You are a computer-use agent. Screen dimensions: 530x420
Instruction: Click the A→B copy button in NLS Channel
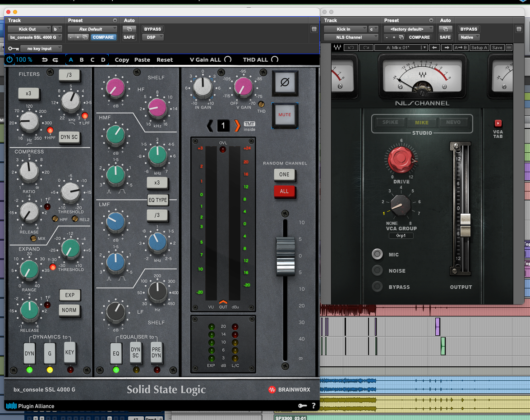tap(461, 48)
